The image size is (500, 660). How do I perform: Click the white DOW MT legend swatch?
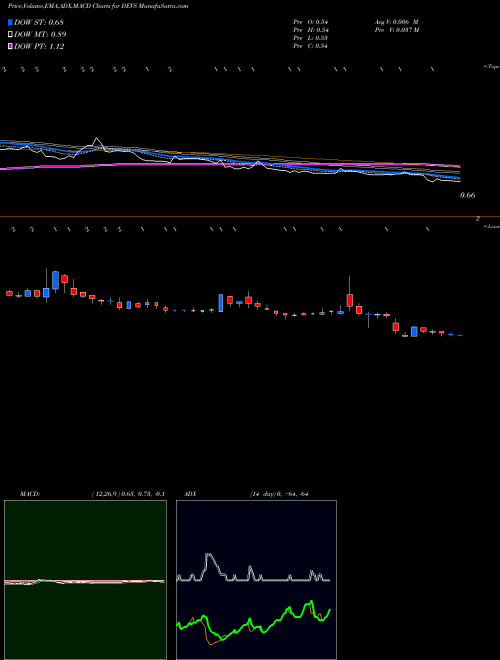[x=10, y=35]
